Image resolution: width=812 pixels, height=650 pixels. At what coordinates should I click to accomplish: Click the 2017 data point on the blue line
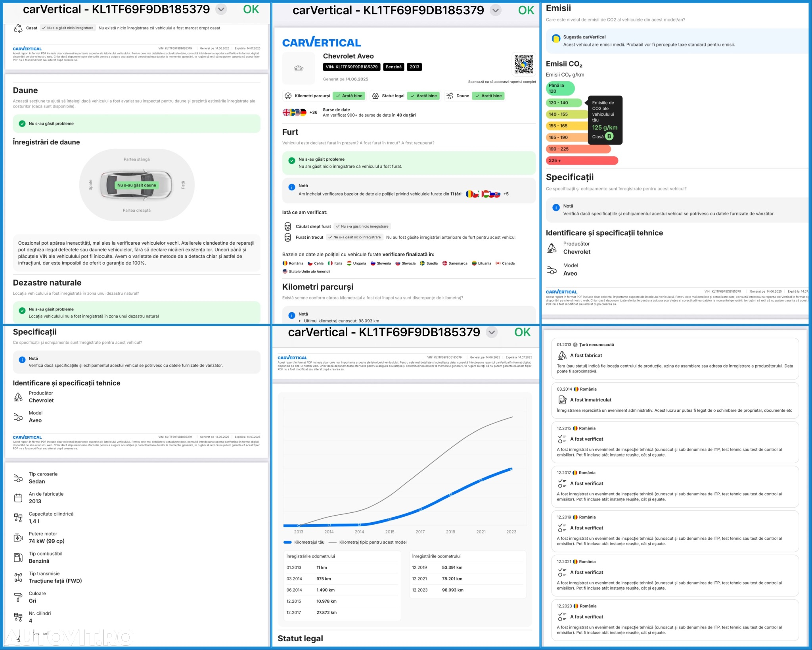coord(420,509)
